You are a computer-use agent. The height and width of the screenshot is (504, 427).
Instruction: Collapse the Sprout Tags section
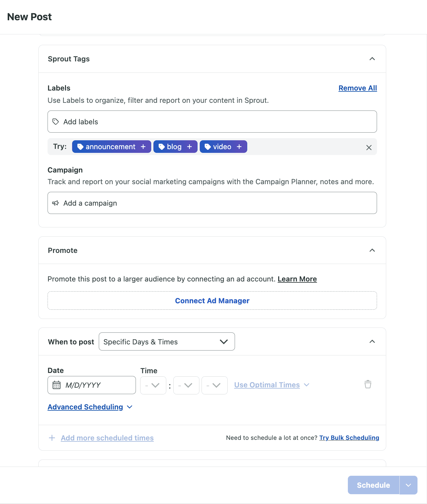[372, 59]
